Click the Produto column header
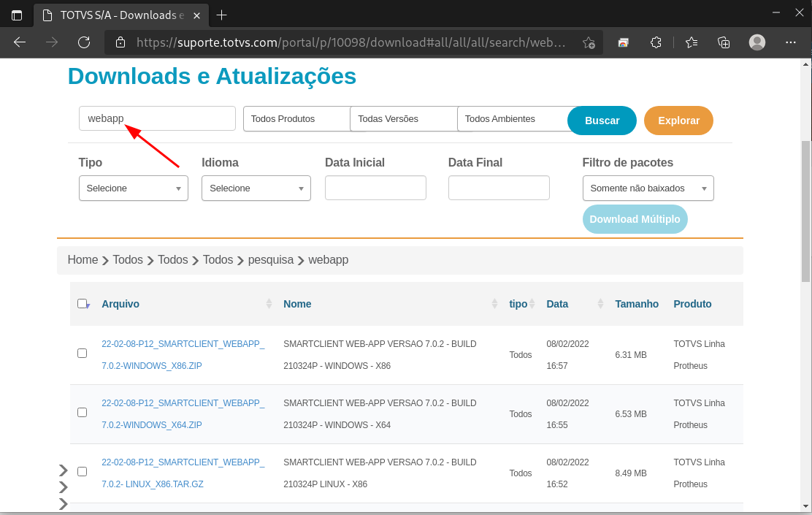The height and width of the screenshot is (515, 812). [692, 304]
